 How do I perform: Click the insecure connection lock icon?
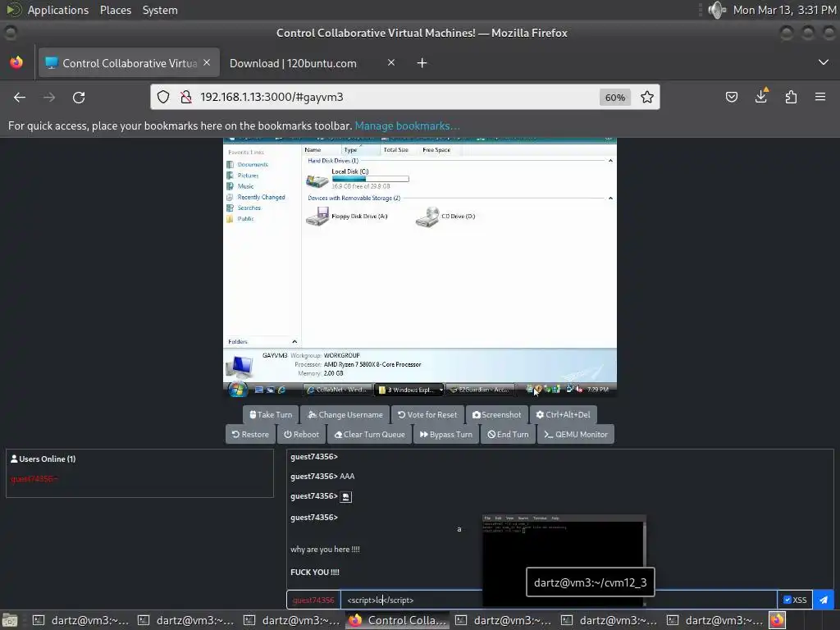tap(186, 97)
